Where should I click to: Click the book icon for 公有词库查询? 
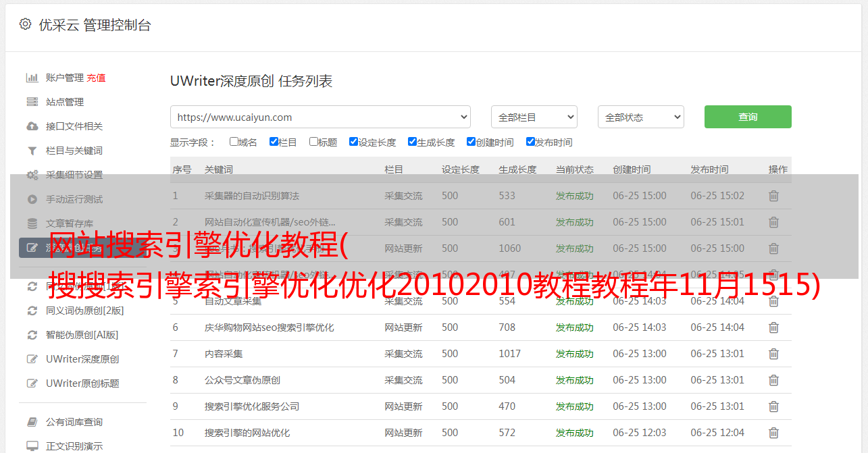coord(32,422)
